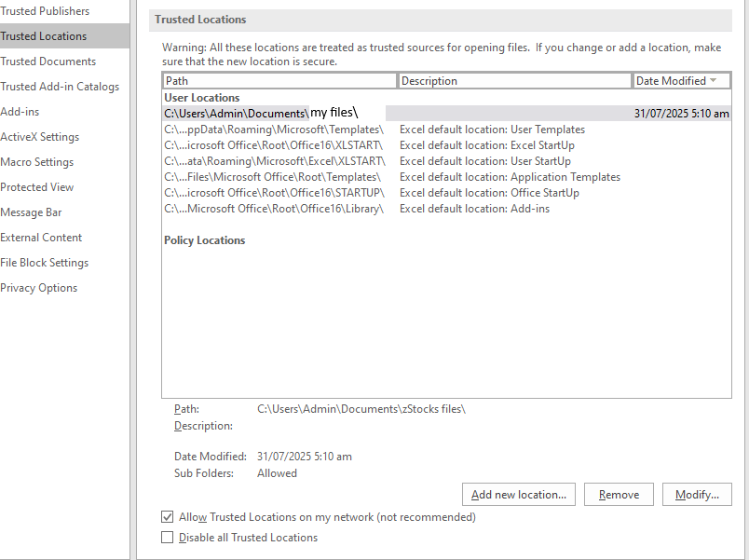Image resolution: width=749 pixels, height=560 pixels.
Task: Click the 31/07/2025 date in selected row
Action: point(682,114)
